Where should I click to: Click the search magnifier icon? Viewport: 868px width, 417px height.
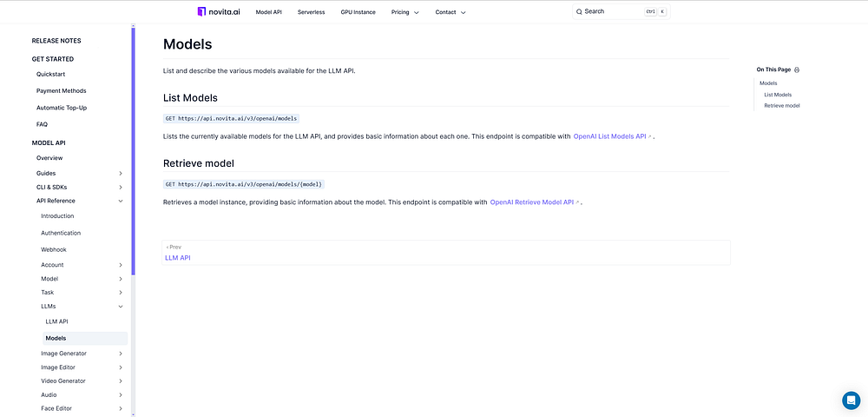pos(579,11)
